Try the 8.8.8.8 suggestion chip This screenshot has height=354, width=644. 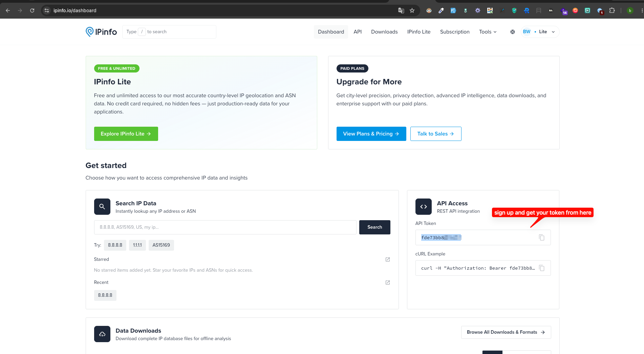[x=115, y=245]
